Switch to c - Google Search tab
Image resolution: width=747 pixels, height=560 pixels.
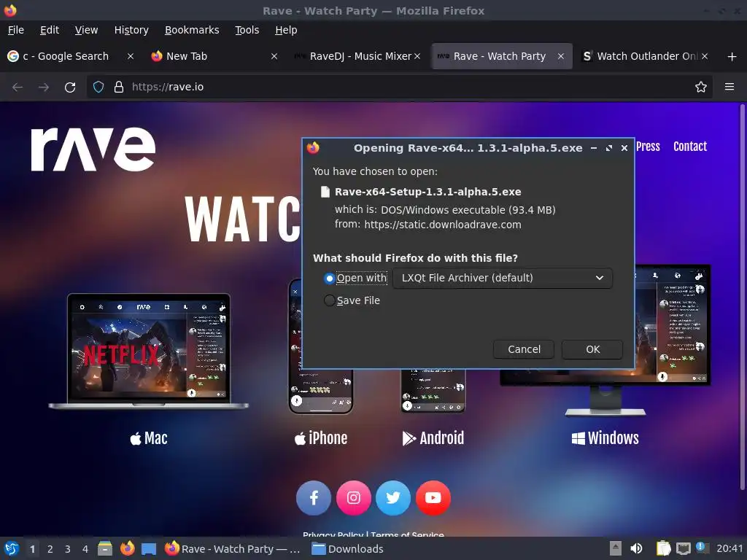[x=66, y=56]
